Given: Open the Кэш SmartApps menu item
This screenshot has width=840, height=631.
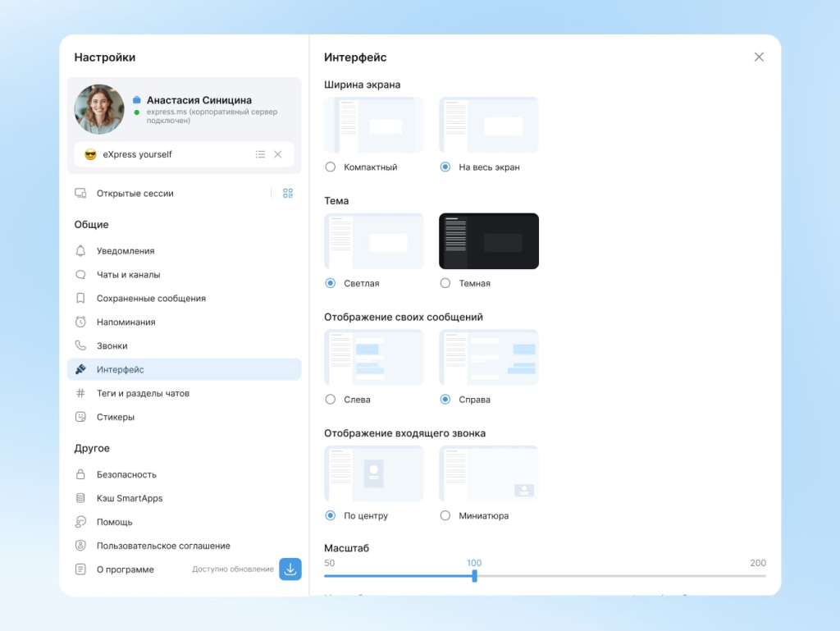Looking at the screenshot, I should tap(130, 498).
